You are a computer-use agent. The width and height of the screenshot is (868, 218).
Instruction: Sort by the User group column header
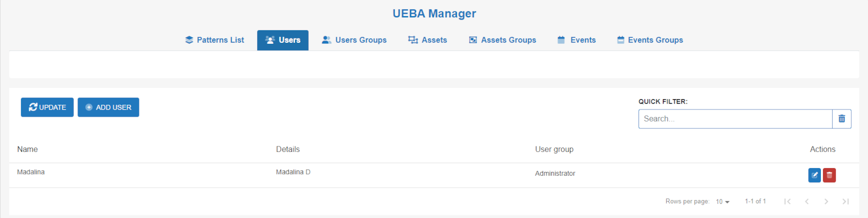(554, 149)
